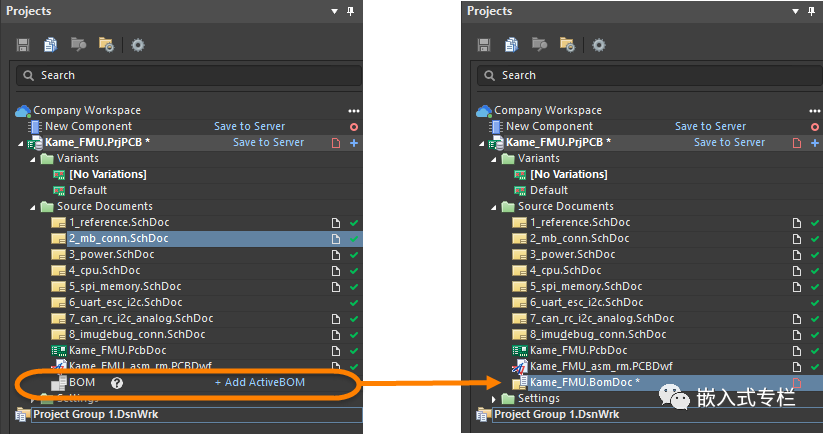The image size is (823, 434).
Task: Select BOM entry in left panel
Action: tap(82, 383)
